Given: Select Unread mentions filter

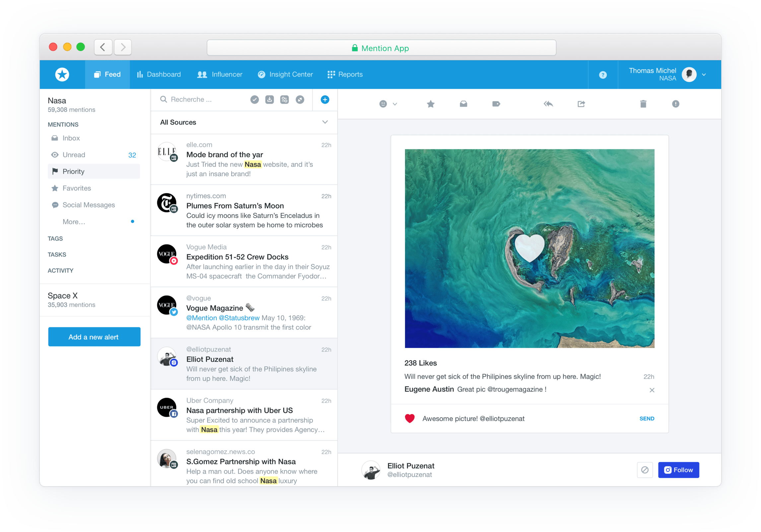Looking at the screenshot, I should [94, 155].
